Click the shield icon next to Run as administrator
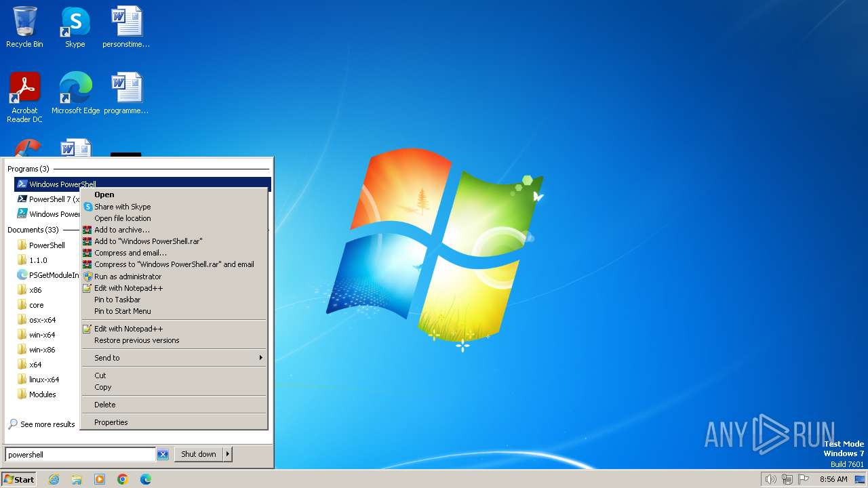 tap(87, 277)
